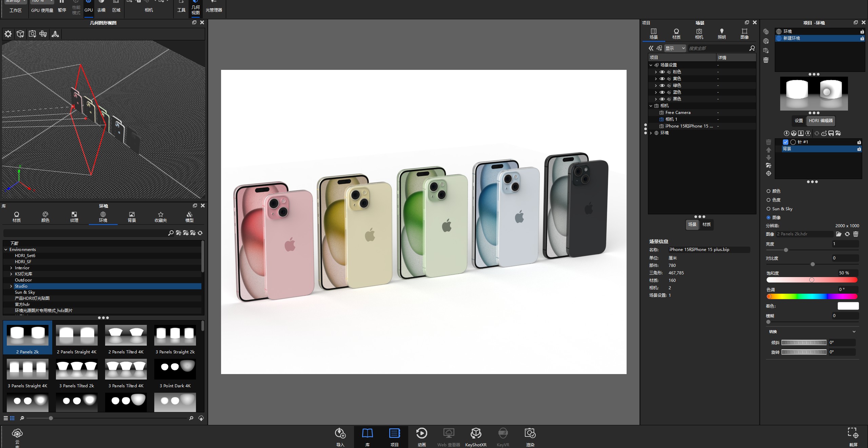Switch library to grid view icon

tap(12, 418)
